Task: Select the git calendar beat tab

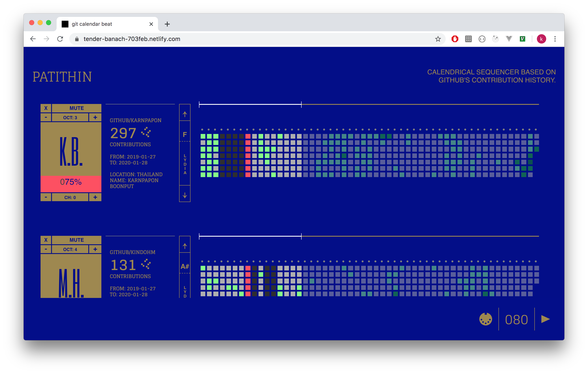Action: [x=108, y=24]
